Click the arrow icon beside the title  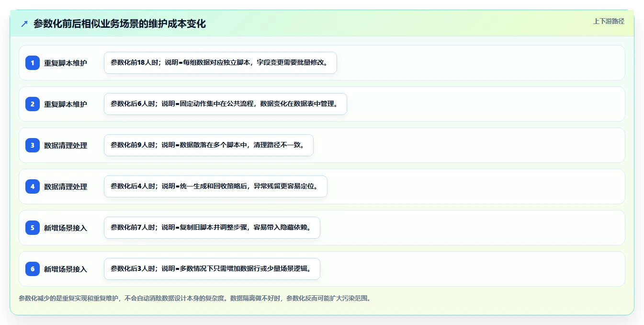pyautogui.click(x=24, y=23)
